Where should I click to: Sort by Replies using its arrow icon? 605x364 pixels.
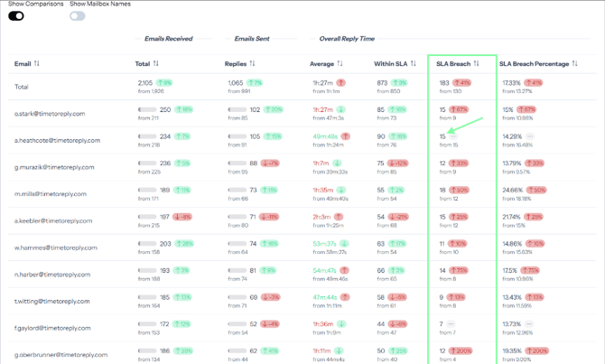252,64
